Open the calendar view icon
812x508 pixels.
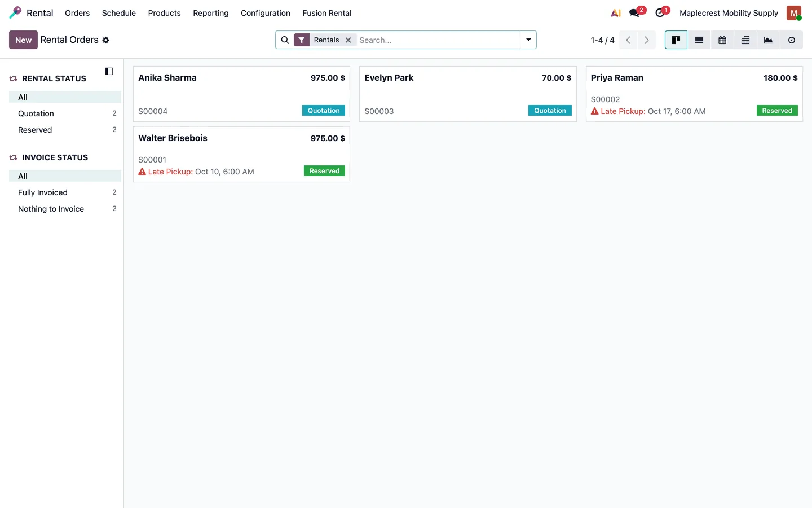(x=722, y=40)
